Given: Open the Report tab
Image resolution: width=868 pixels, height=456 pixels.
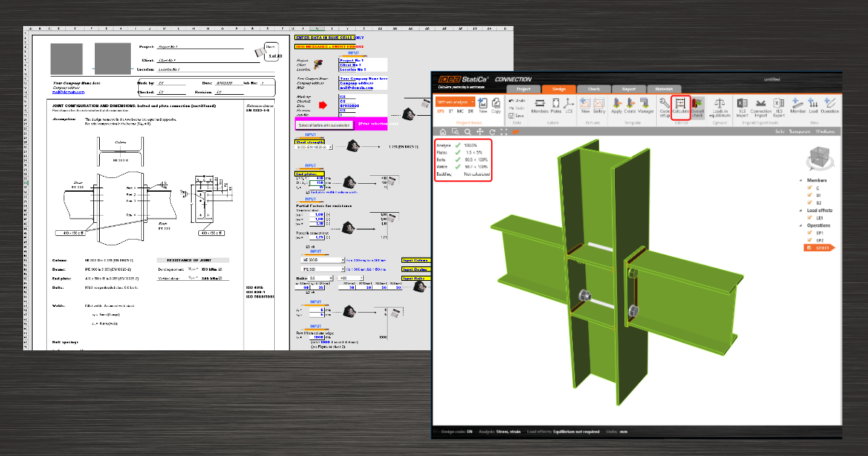Looking at the screenshot, I should click(x=629, y=89).
